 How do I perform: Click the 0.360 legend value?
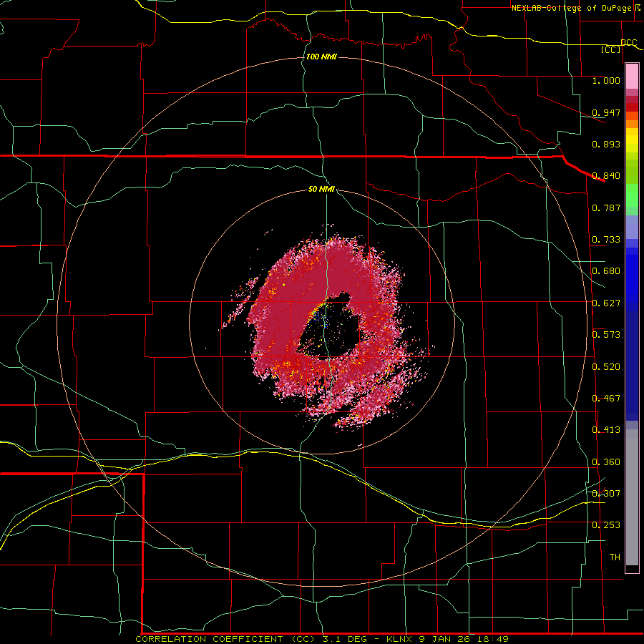coord(606,462)
